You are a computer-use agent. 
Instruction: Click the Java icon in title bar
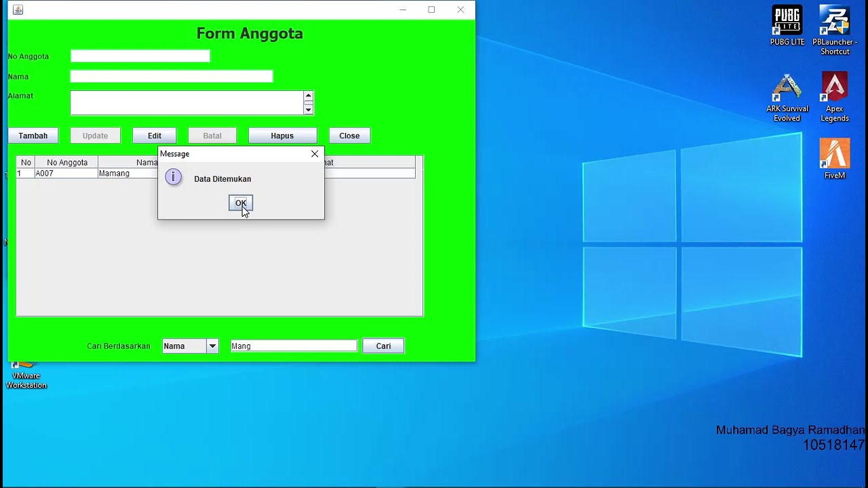click(18, 9)
